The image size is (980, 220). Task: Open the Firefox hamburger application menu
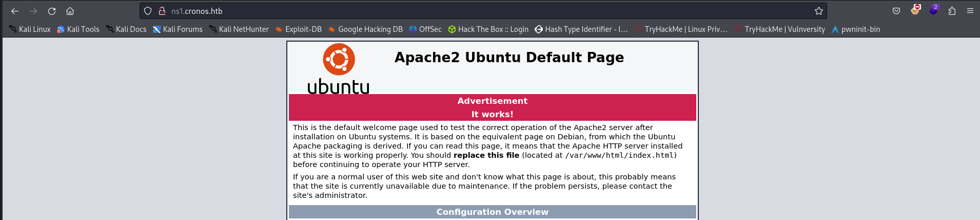970,11
